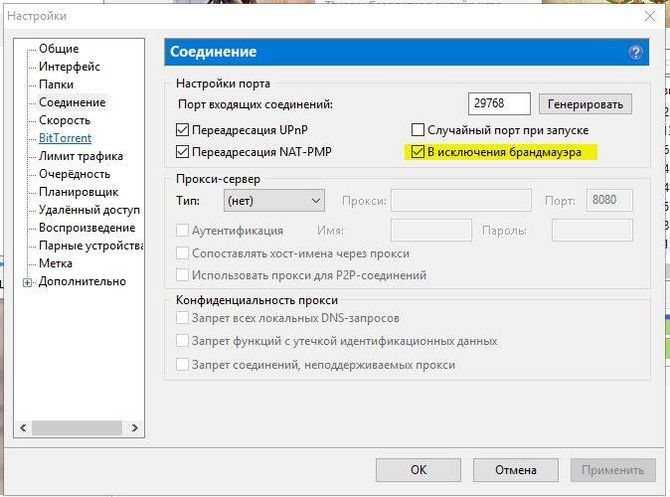The width and height of the screenshot is (670, 497).
Task: Open the Папки settings category
Action: (56, 85)
